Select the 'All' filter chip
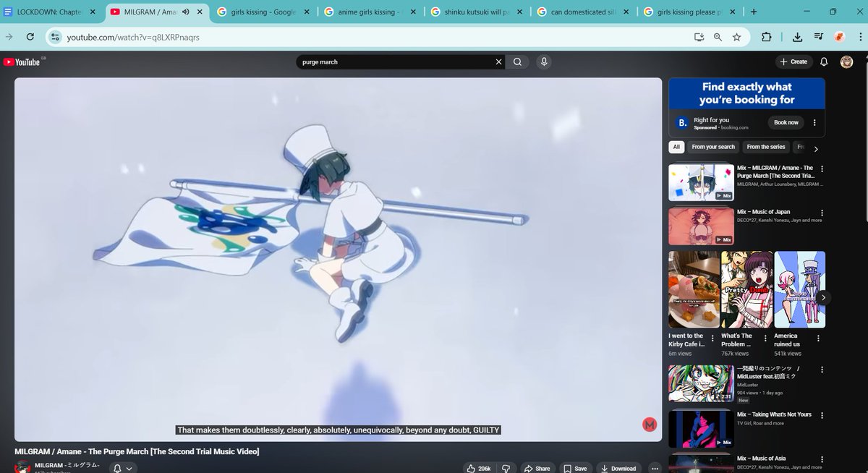 (676, 147)
